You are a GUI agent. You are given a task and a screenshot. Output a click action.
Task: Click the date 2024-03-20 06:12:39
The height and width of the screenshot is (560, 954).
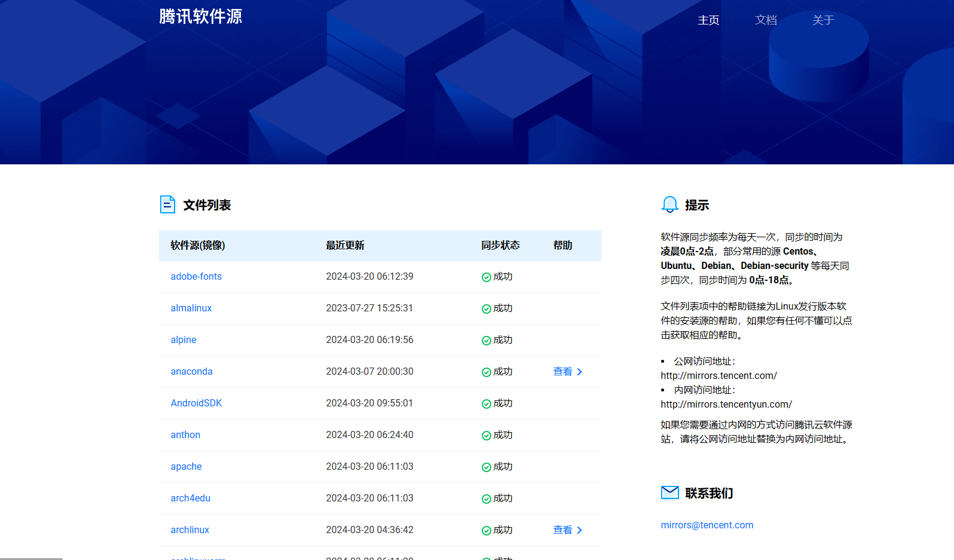point(369,276)
